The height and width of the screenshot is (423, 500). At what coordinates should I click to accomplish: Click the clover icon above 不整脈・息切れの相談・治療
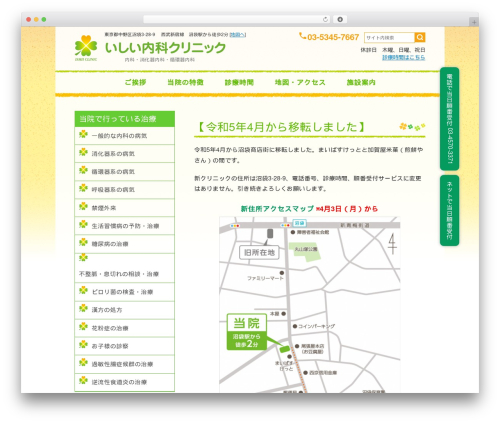click(x=83, y=257)
